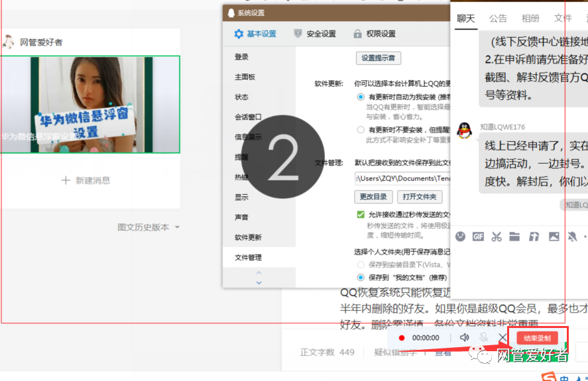The height and width of the screenshot is (381, 588).
Task: Click the penguin icon in 系统设置 title bar
Action: coord(231,13)
